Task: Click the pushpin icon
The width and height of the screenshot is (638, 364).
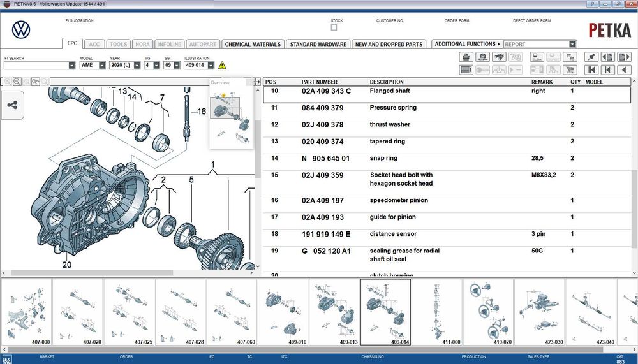Action: tap(591, 57)
